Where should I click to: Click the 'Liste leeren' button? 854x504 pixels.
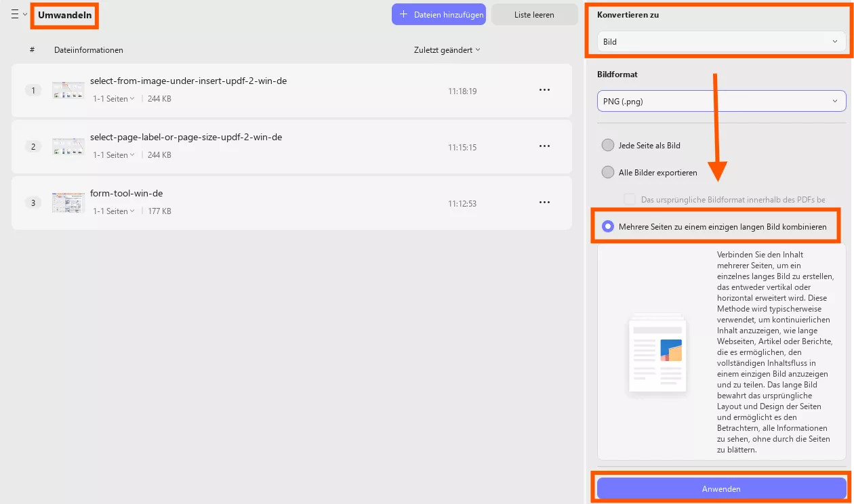pyautogui.click(x=534, y=14)
